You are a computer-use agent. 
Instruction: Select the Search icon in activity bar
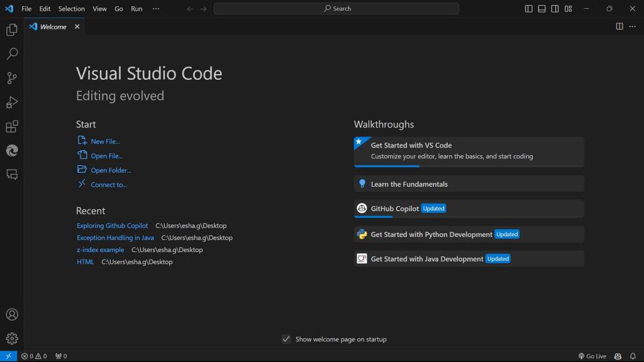point(11,53)
